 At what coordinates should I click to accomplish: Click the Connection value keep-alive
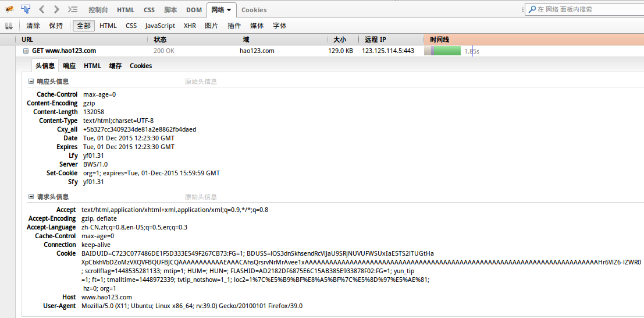pyautogui.click(x=96, y=245)
